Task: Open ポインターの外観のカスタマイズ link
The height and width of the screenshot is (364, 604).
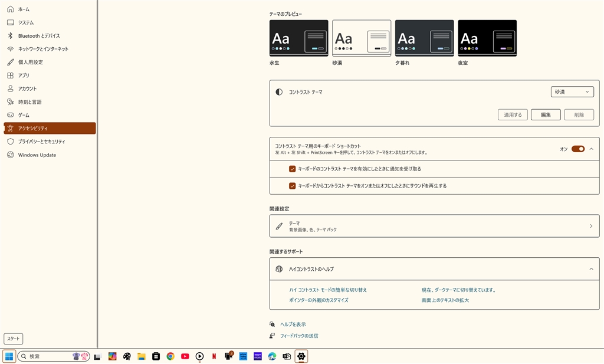Action: (x=319, y=300)
